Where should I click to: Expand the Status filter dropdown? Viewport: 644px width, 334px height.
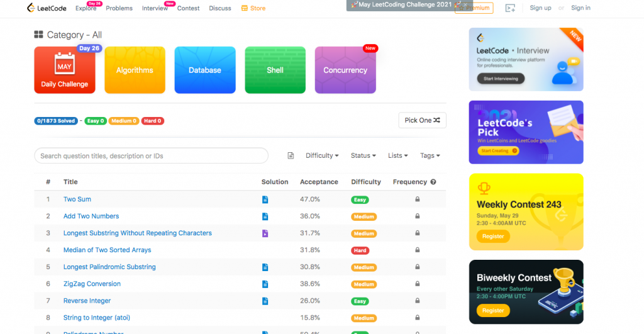(364, 156)
